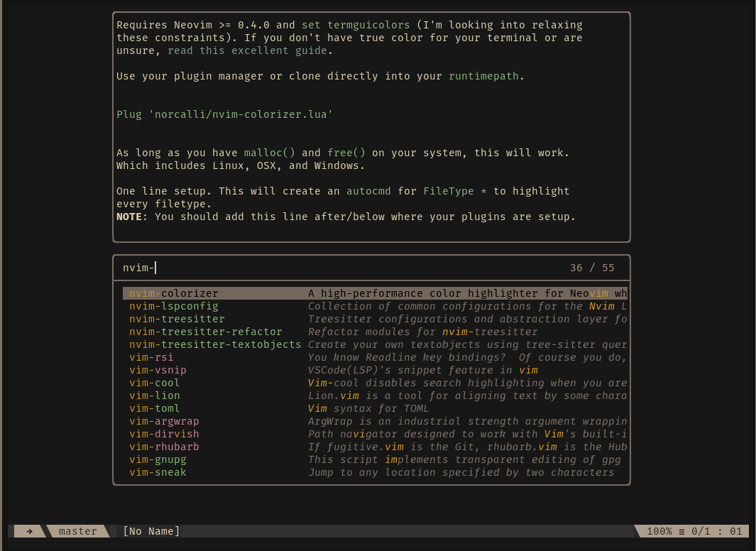Click 'This script implements transparent editing' description
Image resolution: width=756 pixels, height=551 pixels.
464,459
